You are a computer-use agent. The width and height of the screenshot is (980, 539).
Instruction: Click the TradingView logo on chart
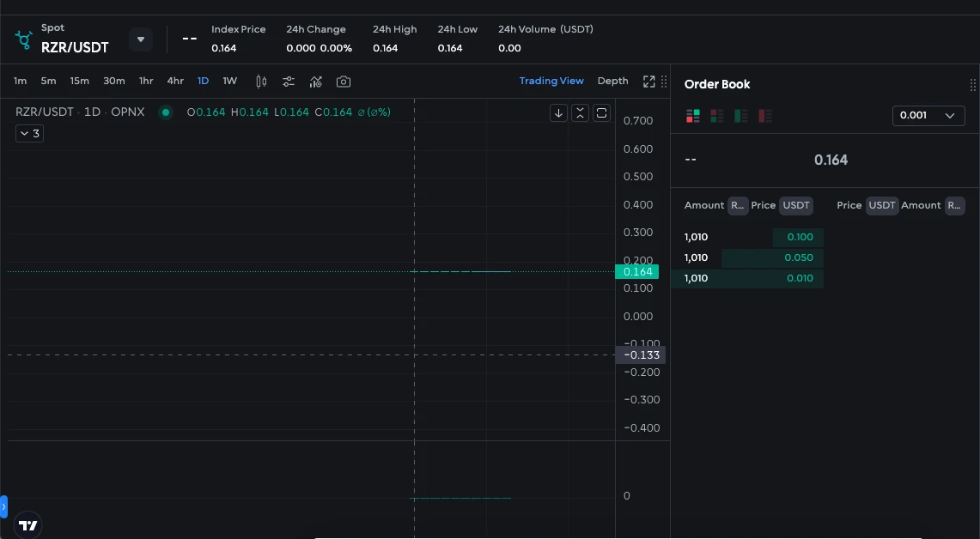tap(28, 525)
